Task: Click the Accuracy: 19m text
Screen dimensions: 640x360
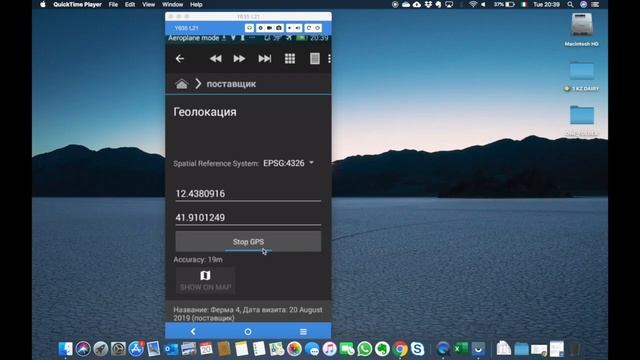Action: tap(198, 260)
